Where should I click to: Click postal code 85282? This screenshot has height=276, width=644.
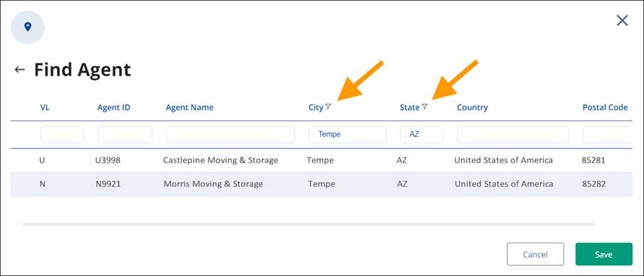[593, 184]
